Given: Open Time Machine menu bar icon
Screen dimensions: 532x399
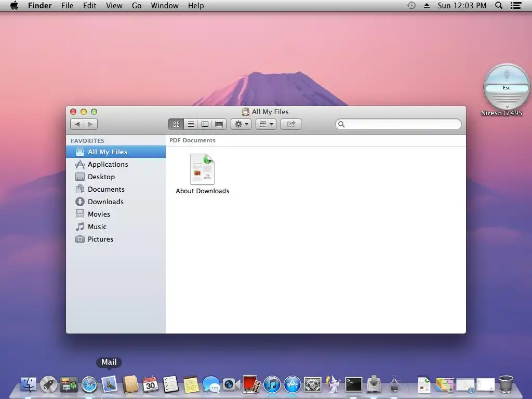Looking at the screenshot, I should [x=411, y=5].
